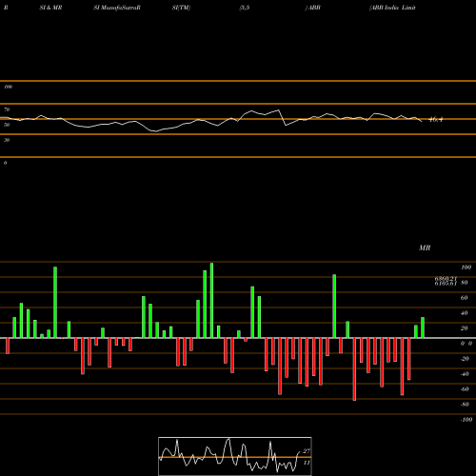
Task: Click the RSI axis label 30
Action: pyautogui.click(x=7, y=140)
